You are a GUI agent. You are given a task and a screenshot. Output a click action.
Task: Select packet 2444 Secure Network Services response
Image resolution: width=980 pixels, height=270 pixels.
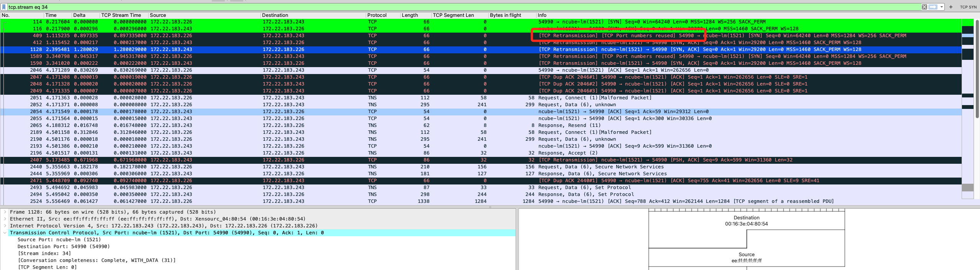point(481,174)
